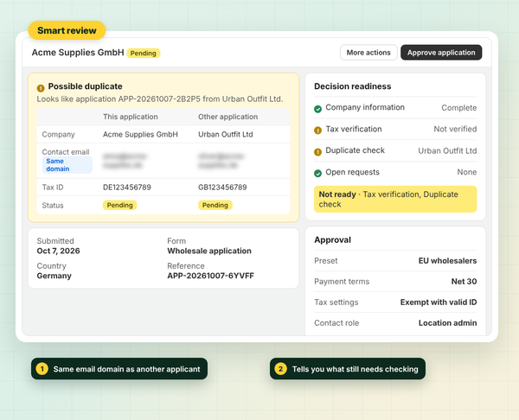Click Pending status under Other application
This screenshot has width=519, height=420.
coord(215,205)
